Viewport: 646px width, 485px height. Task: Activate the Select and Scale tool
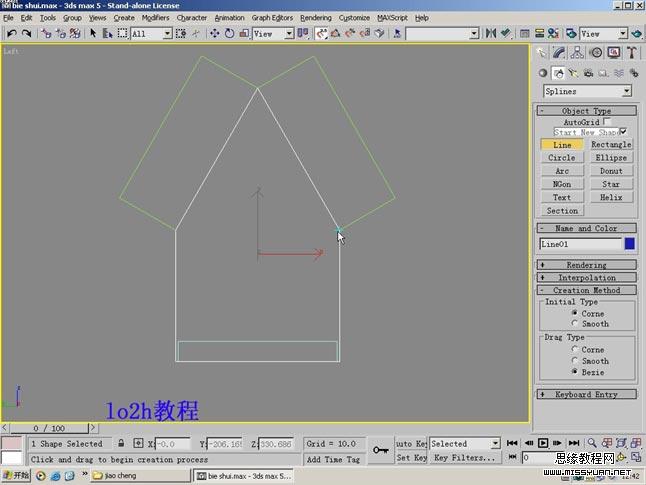point(244,33)
